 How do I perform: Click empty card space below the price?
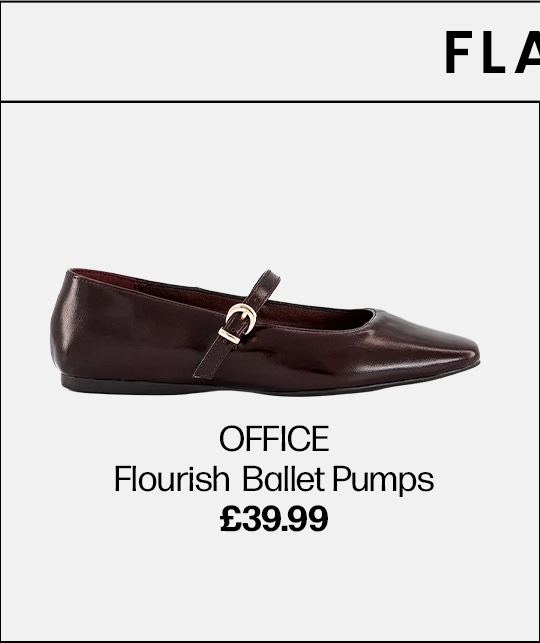tap(270, 586)
